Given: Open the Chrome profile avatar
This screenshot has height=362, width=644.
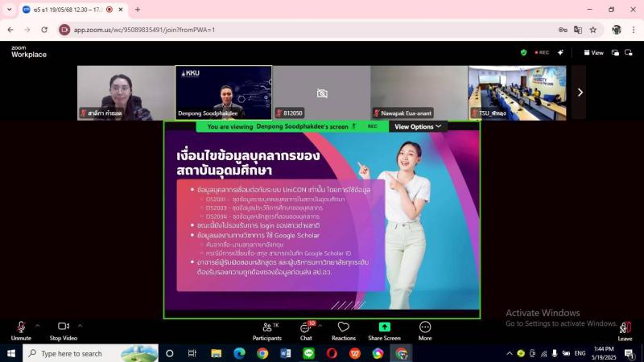Looking at the screenshot, I should (x=617, y=30).
